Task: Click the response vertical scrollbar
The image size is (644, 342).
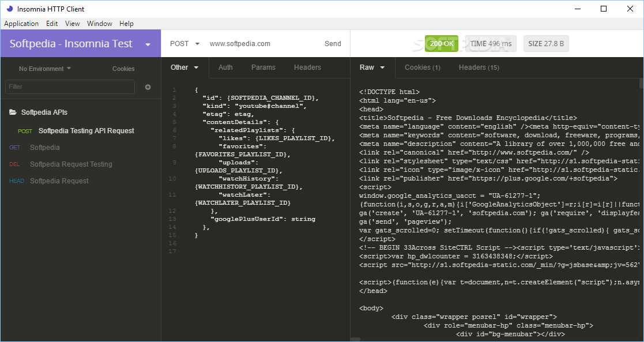Action: point(641,84)
